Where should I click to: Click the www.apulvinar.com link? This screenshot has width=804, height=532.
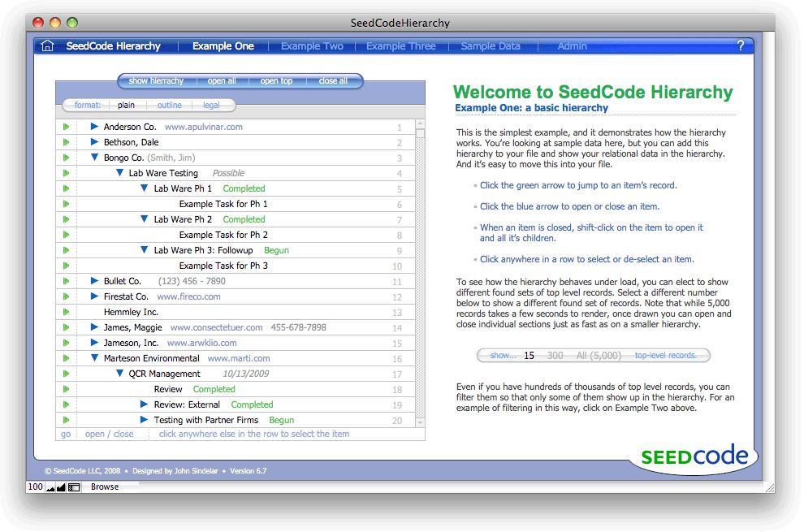tap(204, 127)
